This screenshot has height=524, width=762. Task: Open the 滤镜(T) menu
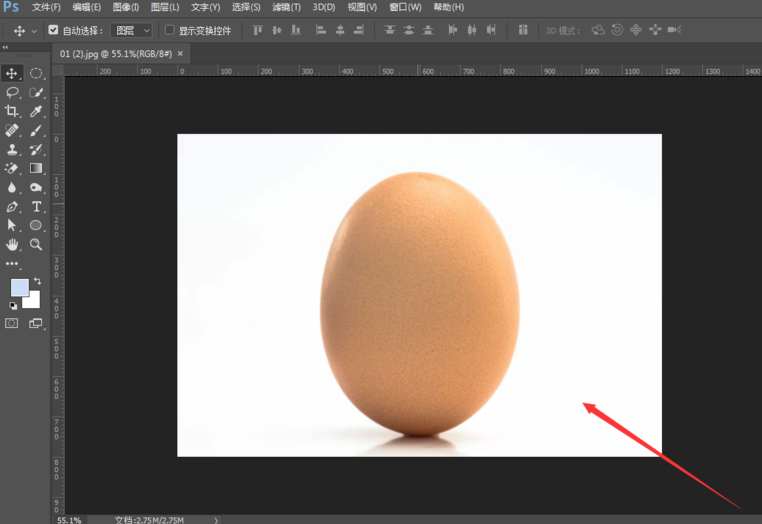pyautogui.click(x=286, y=7)
